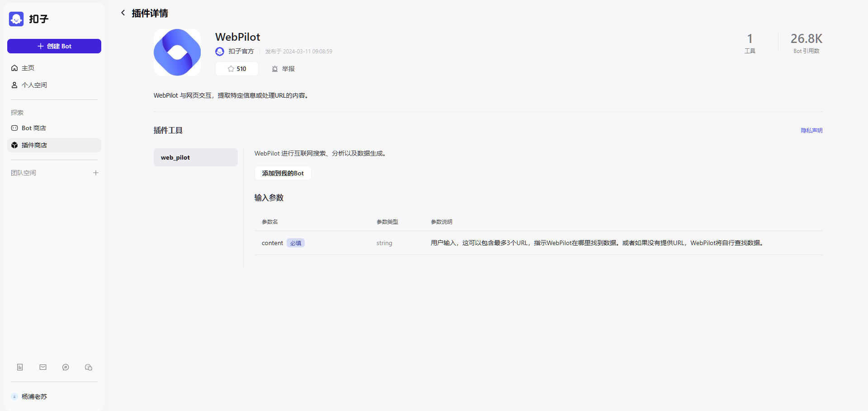The height and width of the screenshot is (411, 868).
Task: Click the 团队空间 section label
Action: [x=24, y=173]
